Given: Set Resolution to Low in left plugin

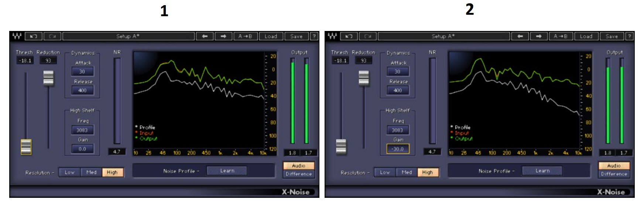Looking at the screenshot, I should (x=69, y=172).
